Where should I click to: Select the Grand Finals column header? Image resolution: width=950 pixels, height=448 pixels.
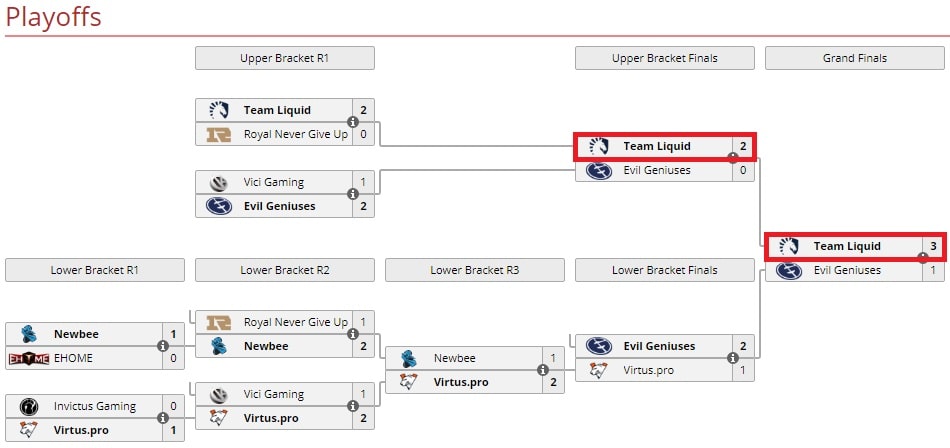pos(855,58)
